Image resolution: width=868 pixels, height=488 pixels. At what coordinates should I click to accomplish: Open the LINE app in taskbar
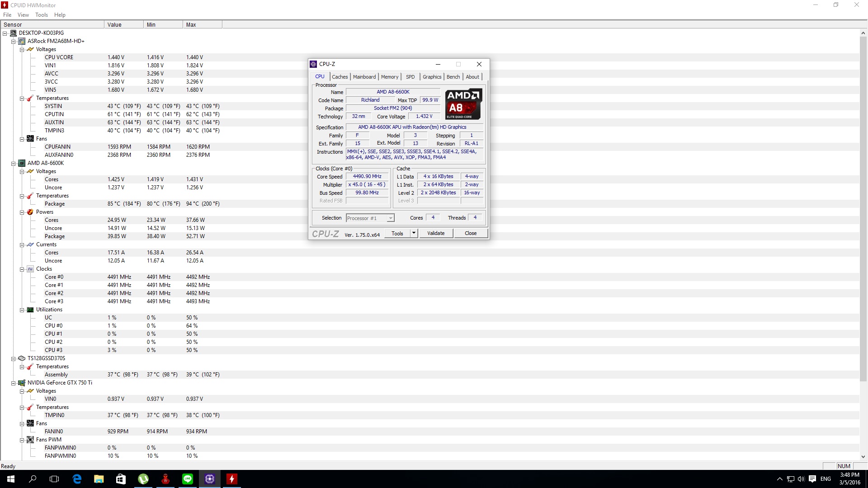pos(188,479)
